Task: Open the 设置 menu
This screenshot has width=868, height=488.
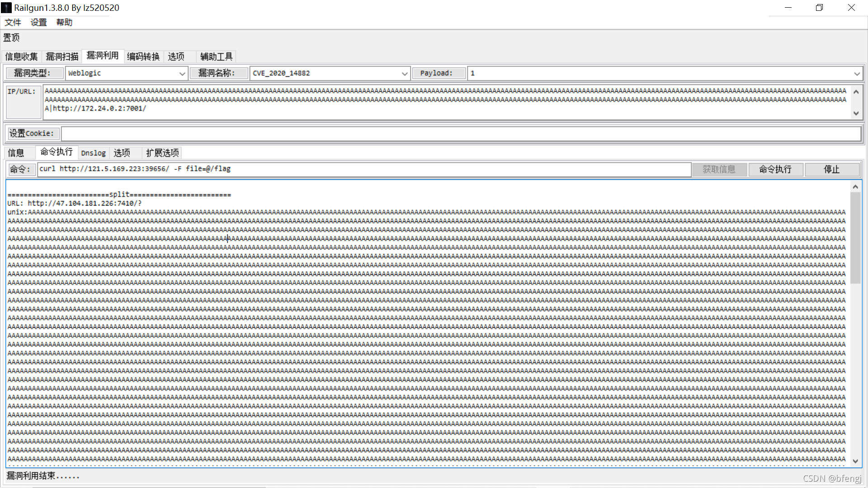Action: coord(38,23)
